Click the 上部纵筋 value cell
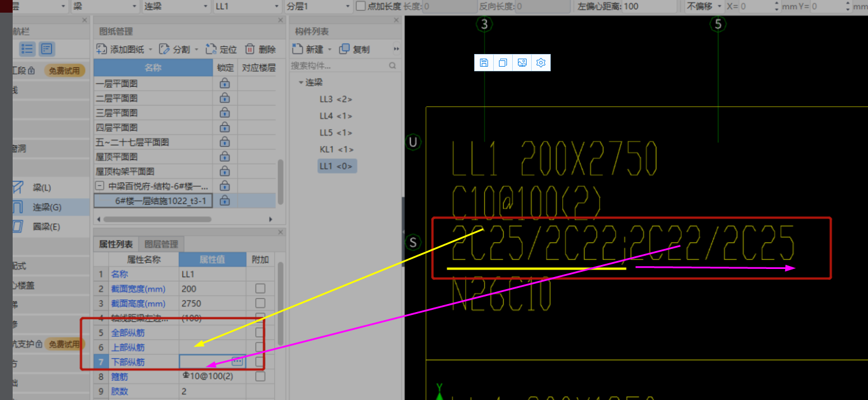 pos(212,347)
